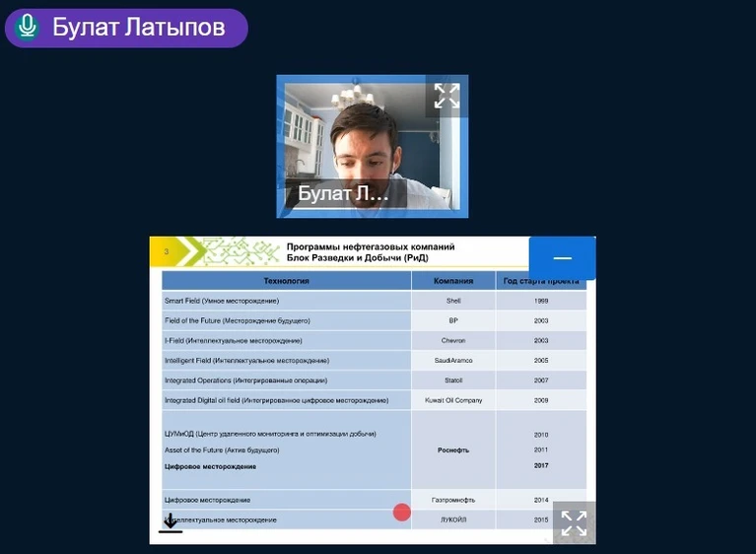
Task: Click the Блок Разведки и Добычи subtitle
Action: (357, 258)
